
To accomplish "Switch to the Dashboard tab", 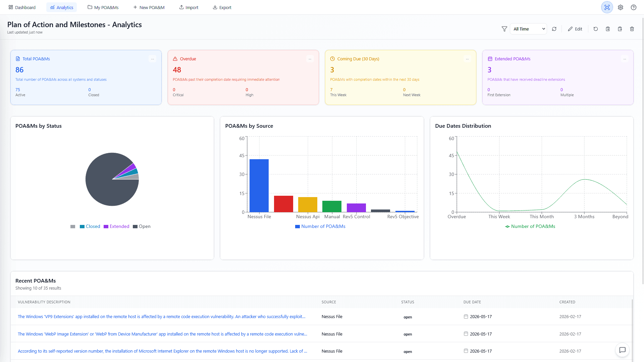I will pyautogui.click(x=22, y=7).
